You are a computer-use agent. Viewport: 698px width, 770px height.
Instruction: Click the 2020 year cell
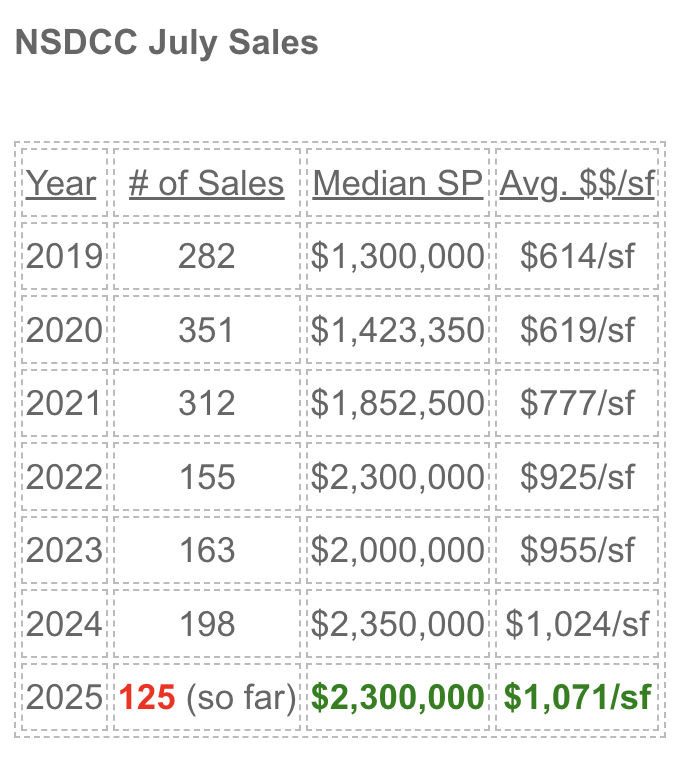(64, 330)
